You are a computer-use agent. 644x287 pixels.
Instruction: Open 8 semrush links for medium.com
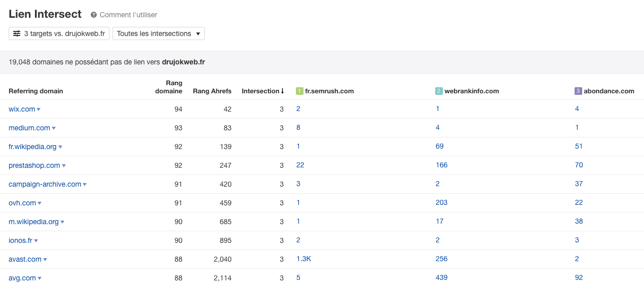298,127
